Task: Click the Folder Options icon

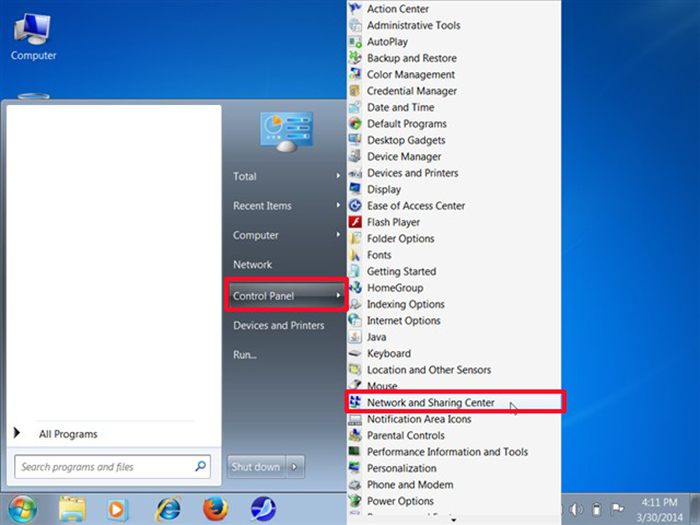Action: [x=355, y=238]
